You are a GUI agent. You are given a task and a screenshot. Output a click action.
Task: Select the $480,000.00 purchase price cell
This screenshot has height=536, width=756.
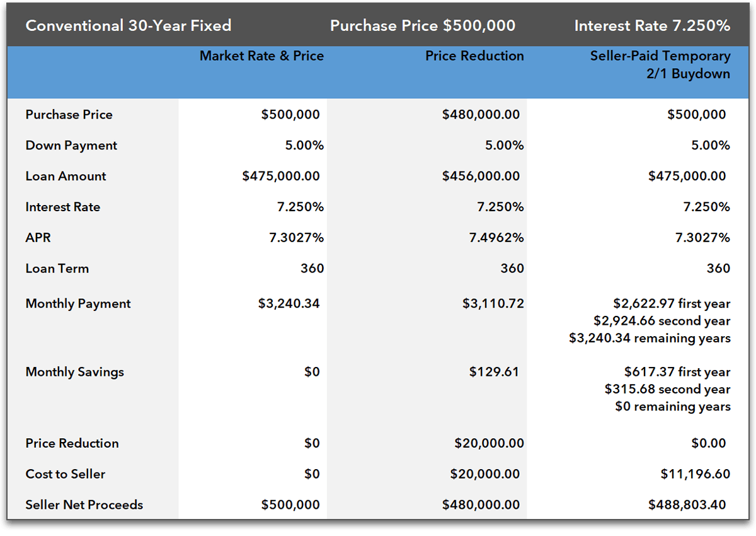pyautogui.click(x=480, y=115)
